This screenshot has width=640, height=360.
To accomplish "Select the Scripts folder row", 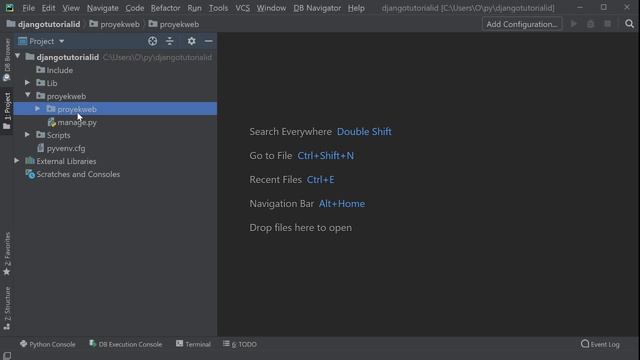I will 116,135.
